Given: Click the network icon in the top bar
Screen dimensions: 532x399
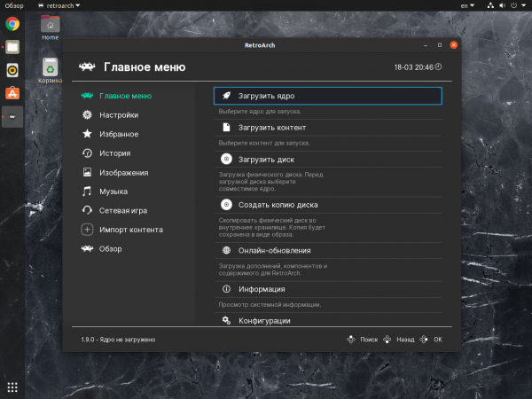Looking at the screenshot, I should point(490,5).
